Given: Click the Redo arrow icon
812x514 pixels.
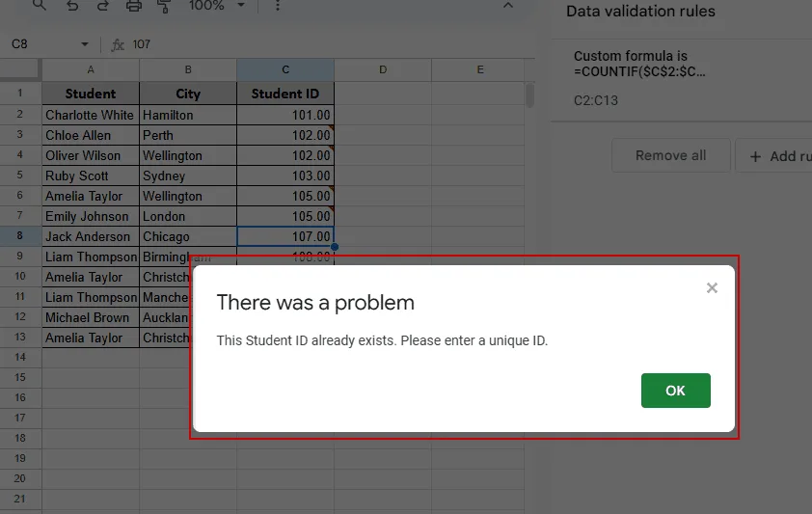Looking at the screenshot, I should click(x=103, y=6).
